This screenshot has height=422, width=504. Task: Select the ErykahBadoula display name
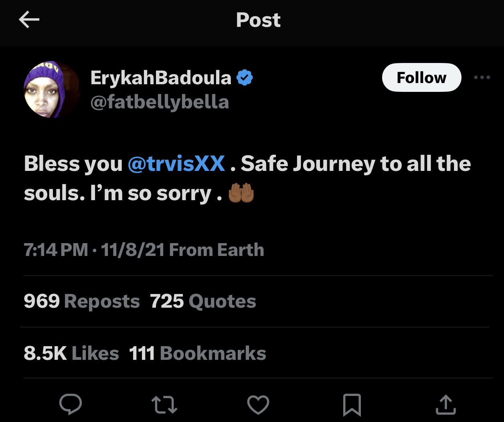(x=160, y=77)
